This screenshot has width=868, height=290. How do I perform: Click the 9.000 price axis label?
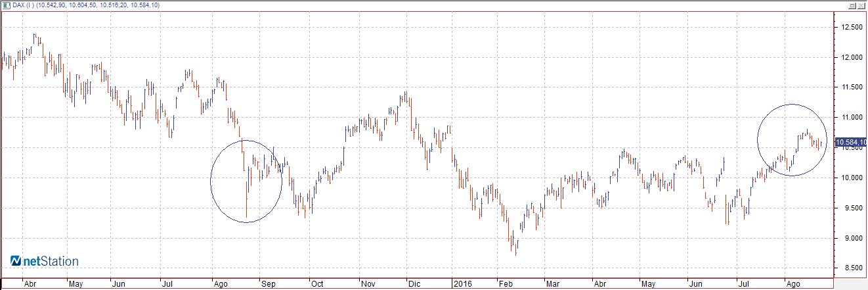click(x=852, y=238)
